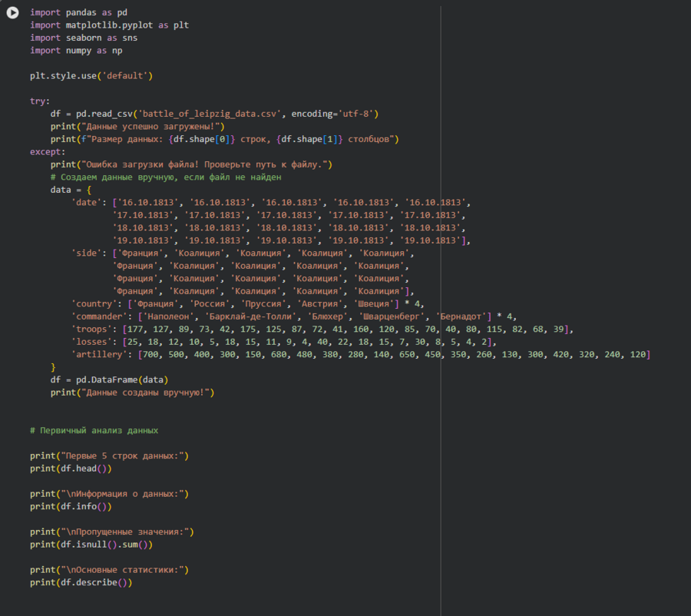Place cursor on 'import matplotlib.pyplot as plt' line
Screen dimensions: 691x616
pos(109,25)
